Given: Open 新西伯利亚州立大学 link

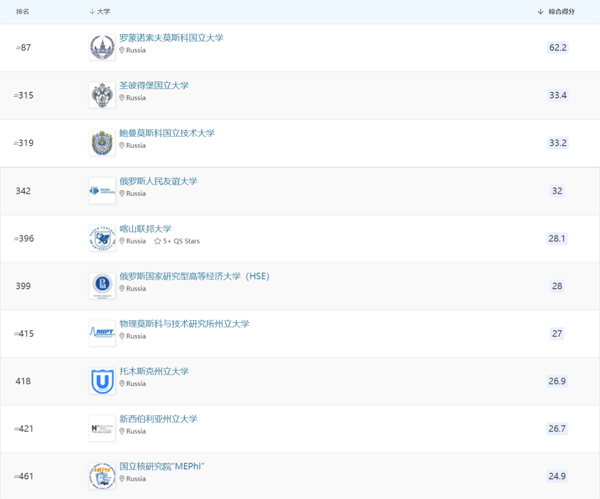Looking at the screenshot, I should (x=158, y=419).
